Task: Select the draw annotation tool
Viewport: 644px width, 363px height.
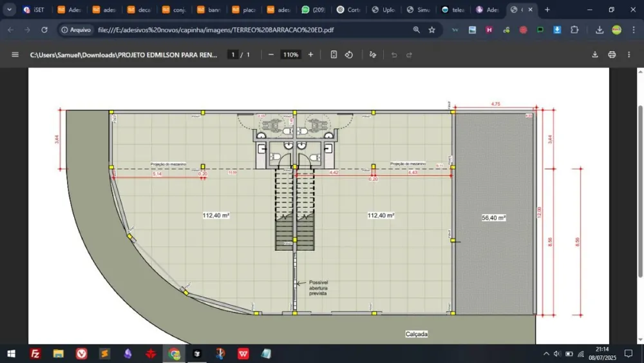Action: pos(372,55)
